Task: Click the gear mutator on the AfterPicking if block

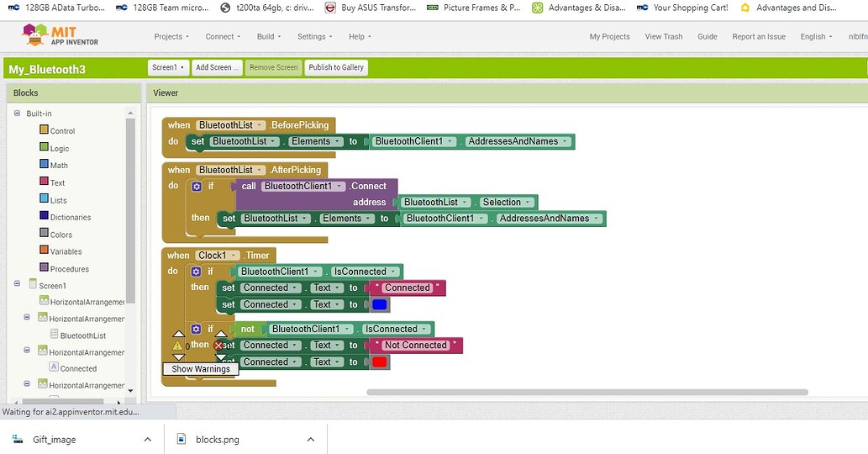Action: tap(197, 187)
